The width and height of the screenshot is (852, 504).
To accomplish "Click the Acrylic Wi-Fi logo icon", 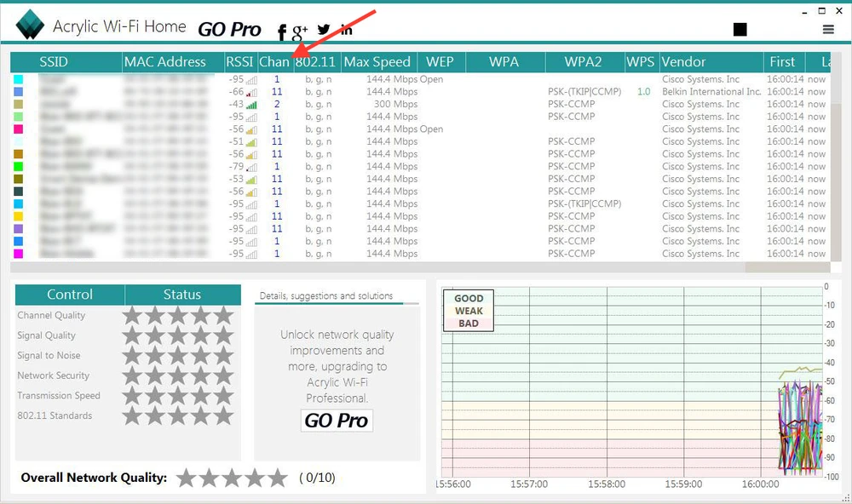I will pyautogui.click(x=30, y=26).
